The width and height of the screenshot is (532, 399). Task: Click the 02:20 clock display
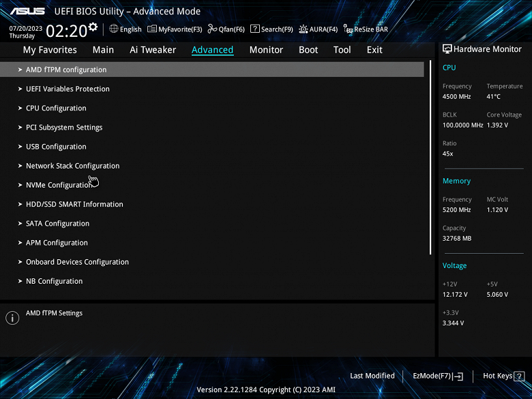(67, 31)
